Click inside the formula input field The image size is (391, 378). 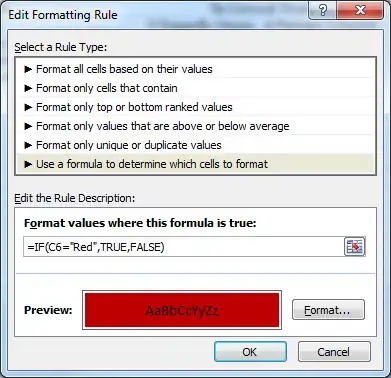coord(183,247)
